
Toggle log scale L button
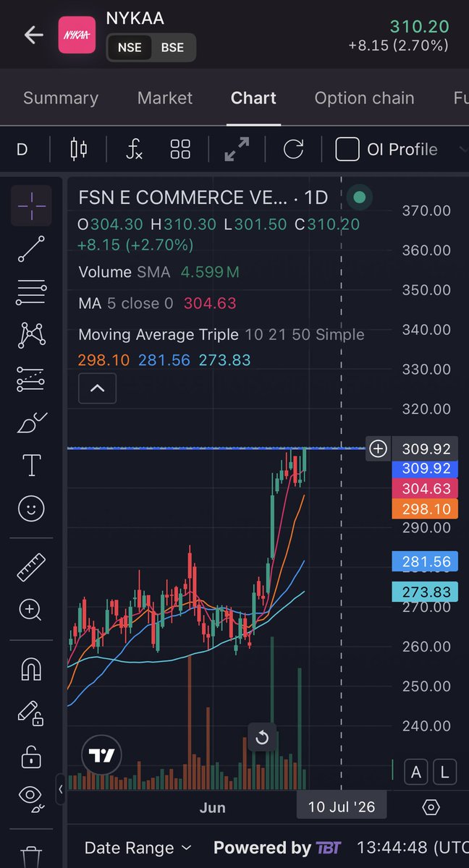pos(445,773)
